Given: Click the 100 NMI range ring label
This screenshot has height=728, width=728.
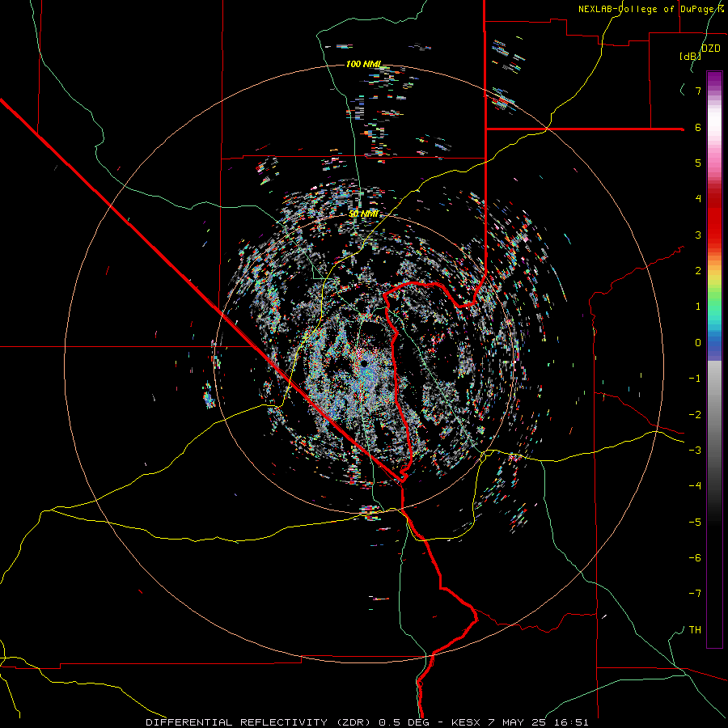Looking at the screenshot, I should [363, 64].
